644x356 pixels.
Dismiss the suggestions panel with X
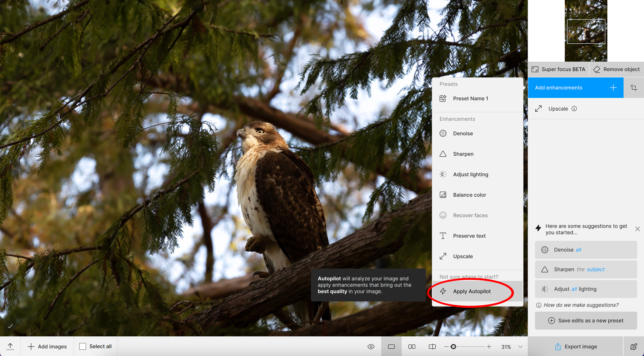click(637, 229)
